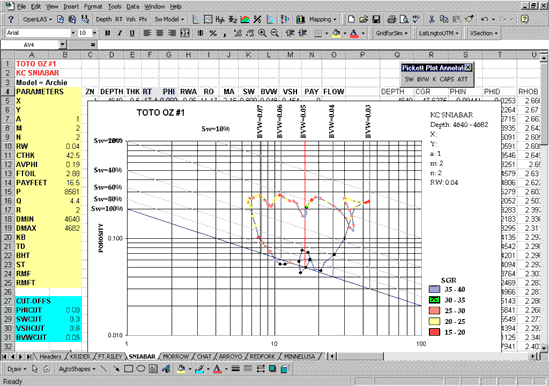Expand the Sw Model dropdown menu
Viewport: 549px width, 386px height.
point(169,19)
